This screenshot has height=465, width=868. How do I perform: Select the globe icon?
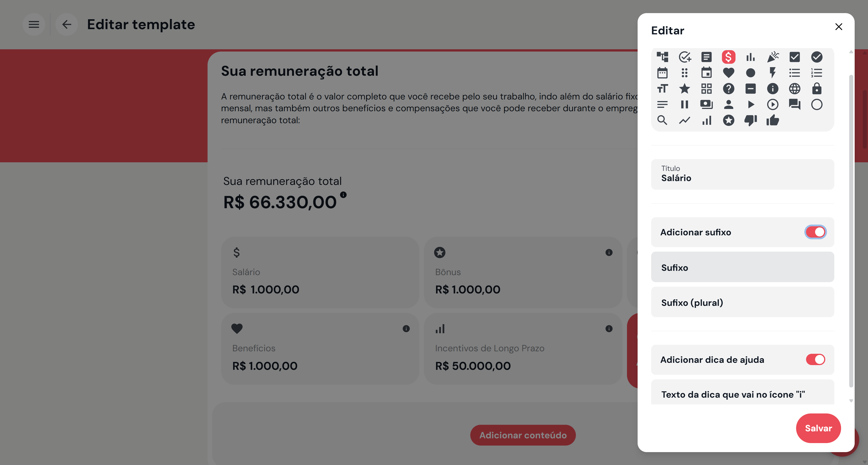pyautogui.click(x=795, y=89)
